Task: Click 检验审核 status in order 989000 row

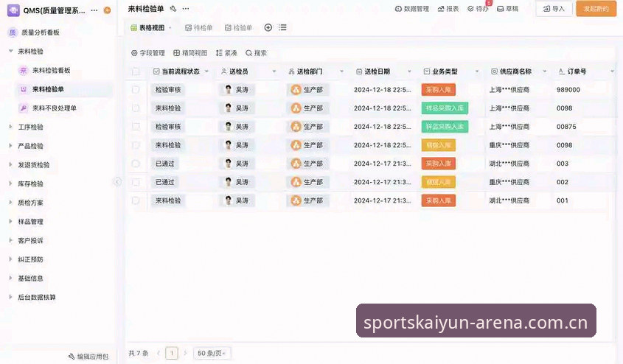Action: click(168, 90)
